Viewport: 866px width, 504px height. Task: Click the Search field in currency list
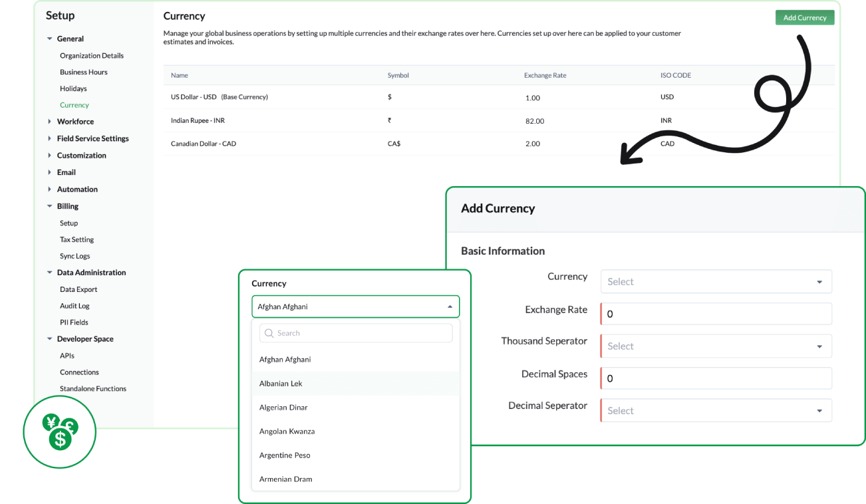click(356, 333)
